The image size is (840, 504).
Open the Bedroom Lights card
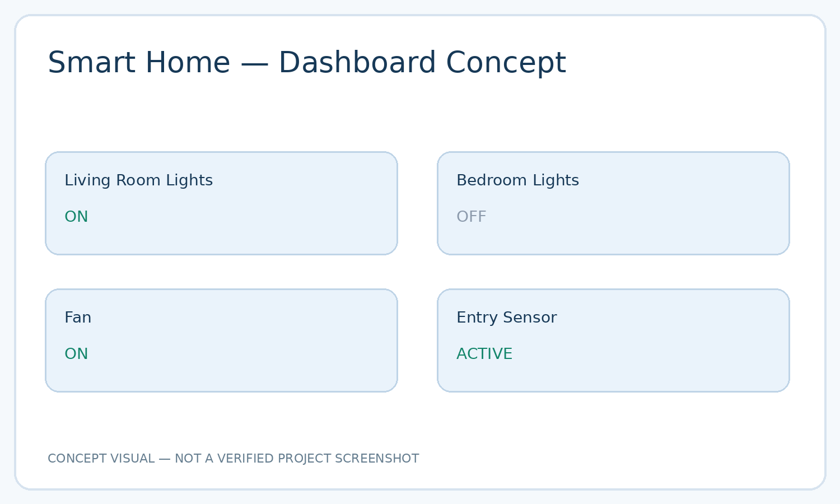click(x=613, y=203)
